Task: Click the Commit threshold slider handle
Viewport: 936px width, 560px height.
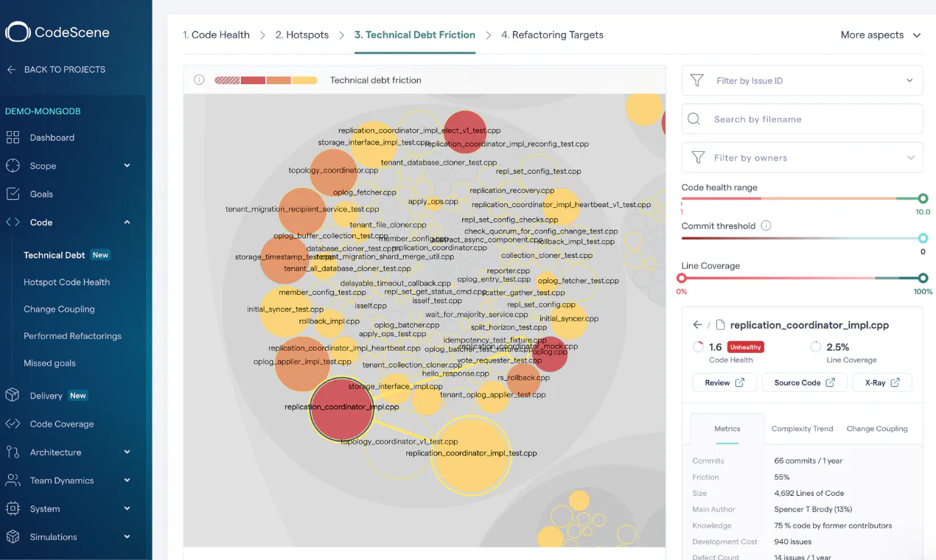Action: pos(923,238)
